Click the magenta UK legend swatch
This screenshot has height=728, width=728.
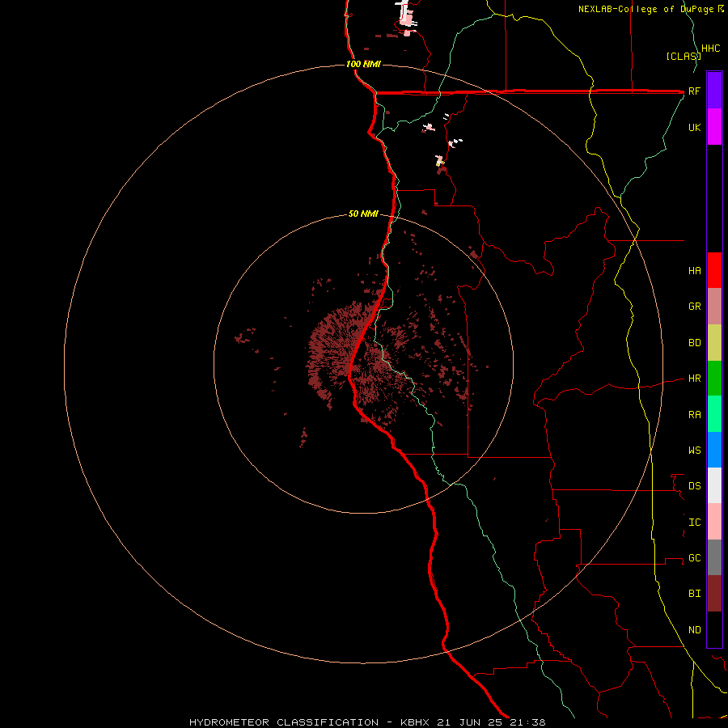point(714,127)
